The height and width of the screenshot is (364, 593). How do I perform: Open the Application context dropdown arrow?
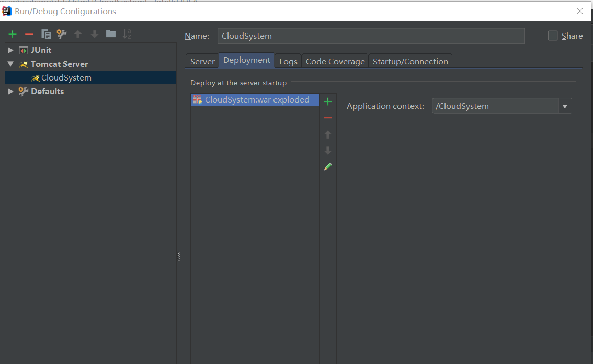tap(565, 106)
